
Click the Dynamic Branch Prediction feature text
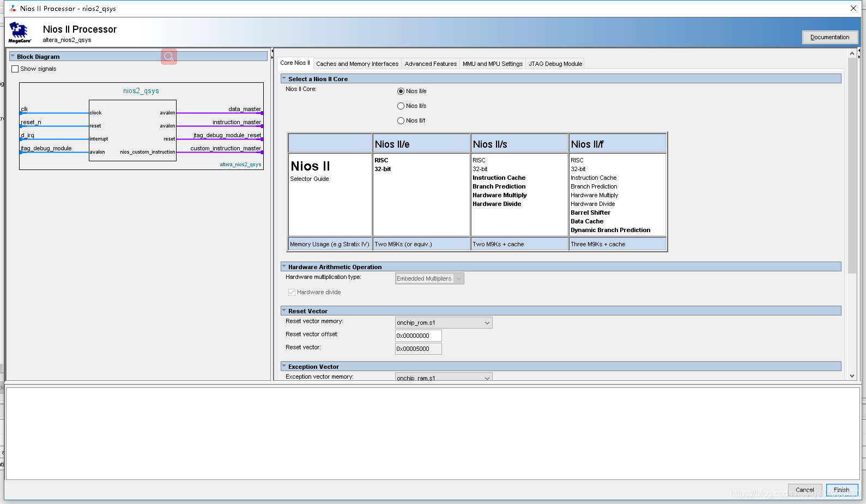pyautogui.click(x=610, y=230)
